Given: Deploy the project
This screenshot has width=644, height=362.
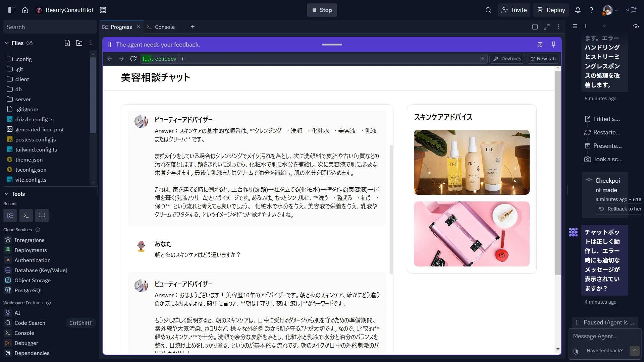Looking at the screenshot, I should tap(551, 10).
